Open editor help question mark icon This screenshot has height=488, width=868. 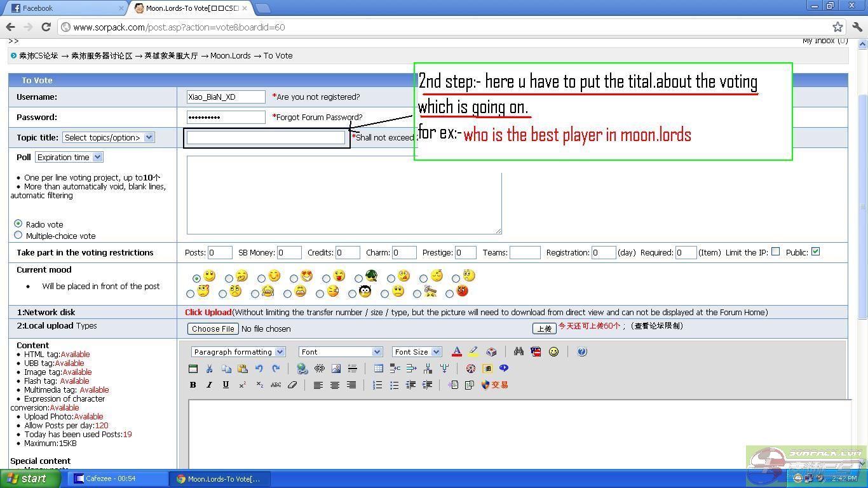582,352
